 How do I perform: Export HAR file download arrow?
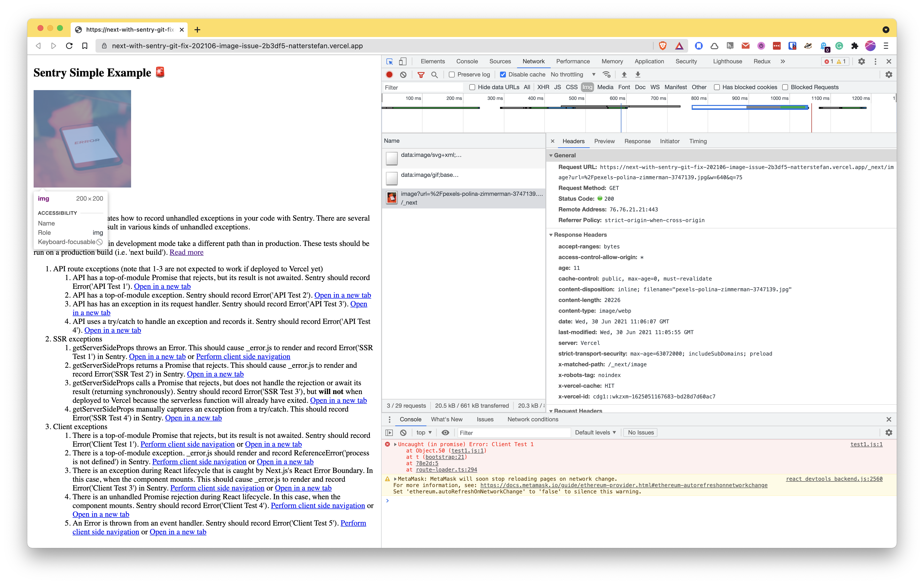tap(638, 74)
